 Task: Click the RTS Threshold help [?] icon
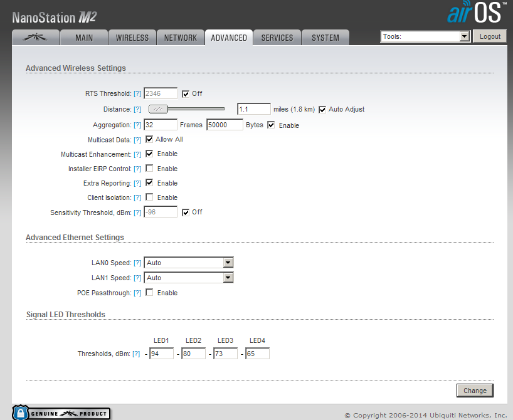point(137,93)
